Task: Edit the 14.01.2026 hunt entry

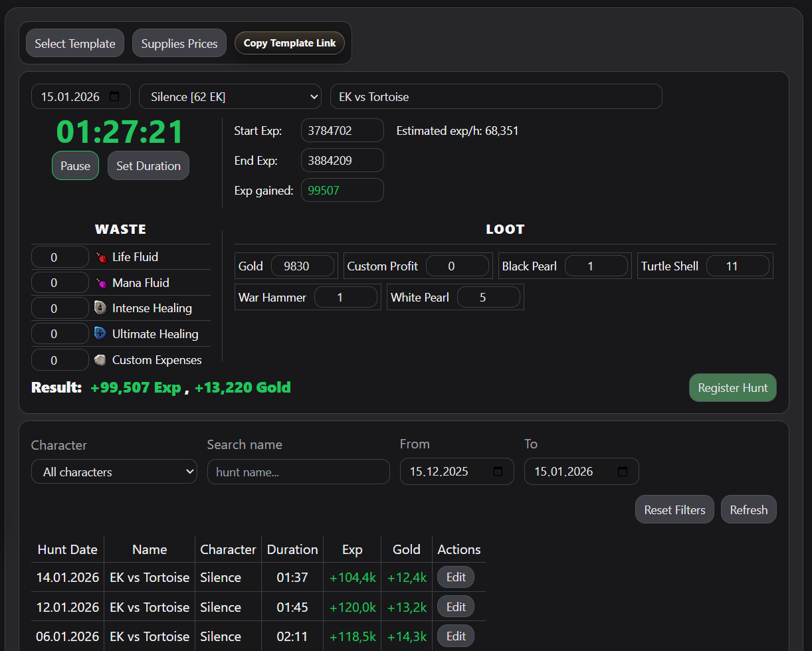Action: pos(456,577)
